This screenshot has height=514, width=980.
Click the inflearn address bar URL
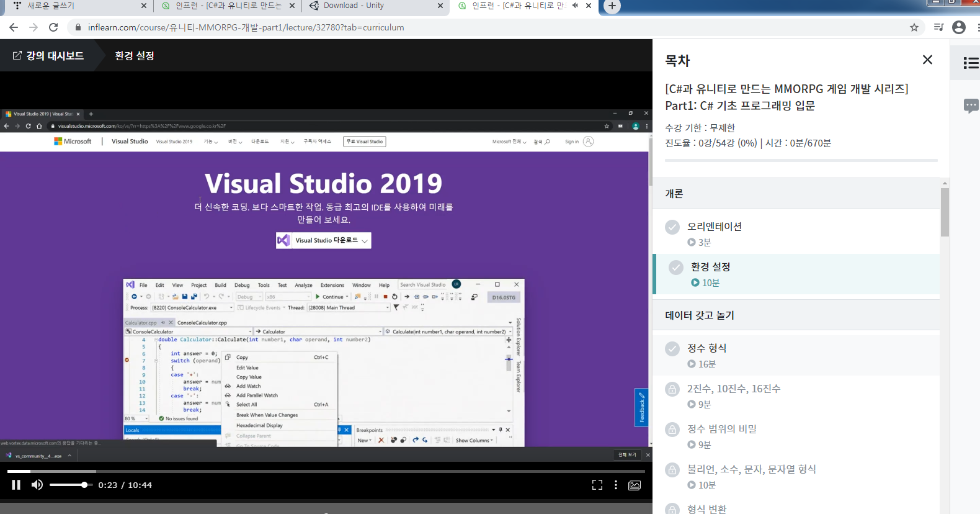click(x=246, y=27)
